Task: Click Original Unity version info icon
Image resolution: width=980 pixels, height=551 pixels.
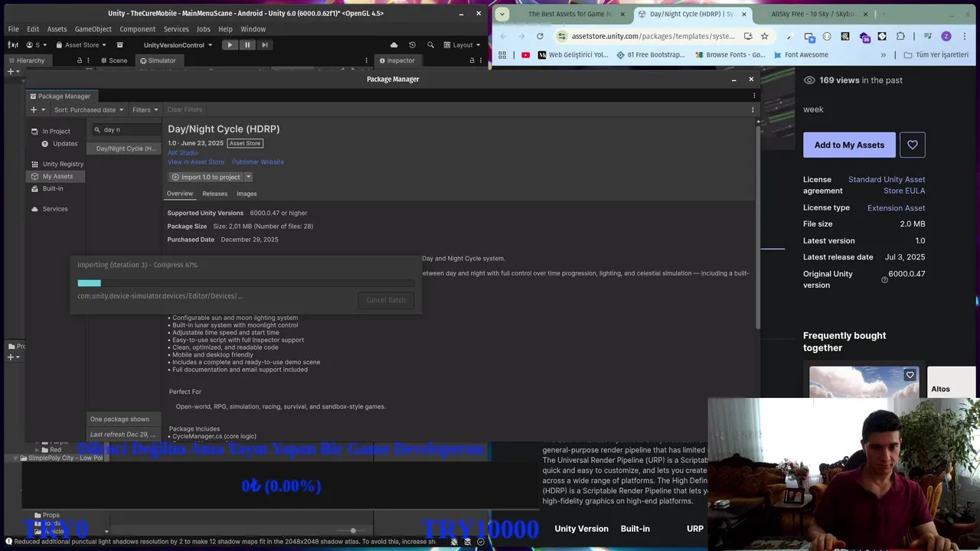Action: 884,280
